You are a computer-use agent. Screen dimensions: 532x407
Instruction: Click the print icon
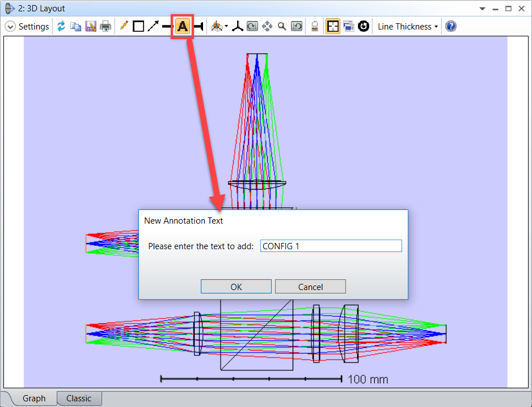pyautogui.click(x=105, y=27)
